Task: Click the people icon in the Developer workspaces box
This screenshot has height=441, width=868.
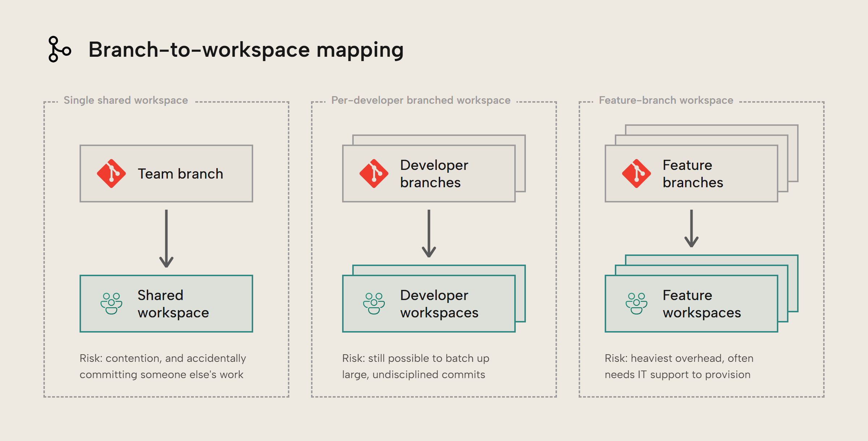Action: coord(374,304)
